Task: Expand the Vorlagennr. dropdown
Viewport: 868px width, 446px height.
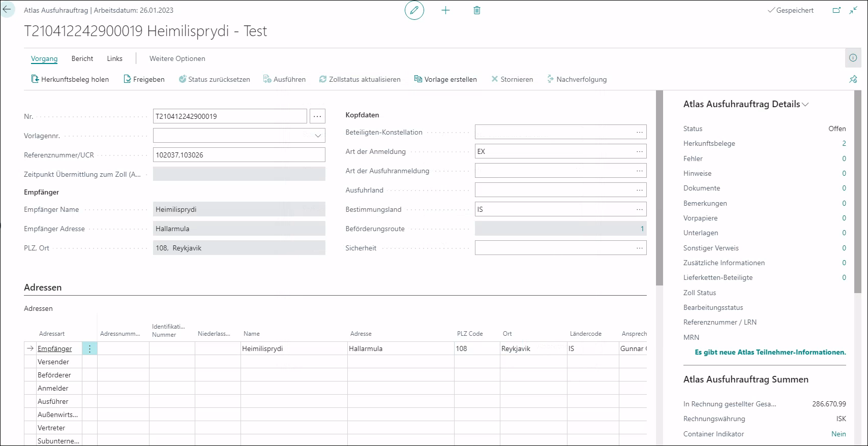Action: tap(318, 136)
